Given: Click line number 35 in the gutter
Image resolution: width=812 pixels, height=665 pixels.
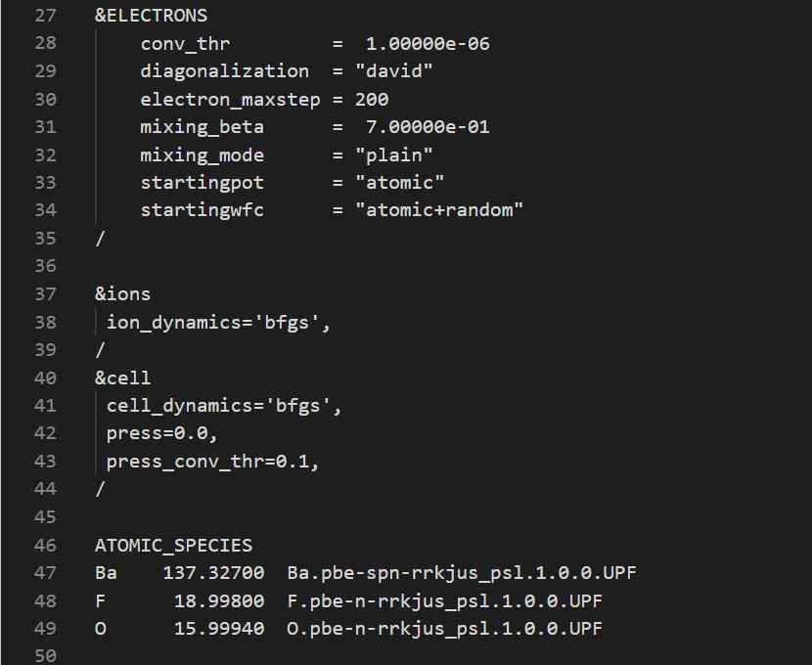Looking at the screenshot, I should (44, 239).
